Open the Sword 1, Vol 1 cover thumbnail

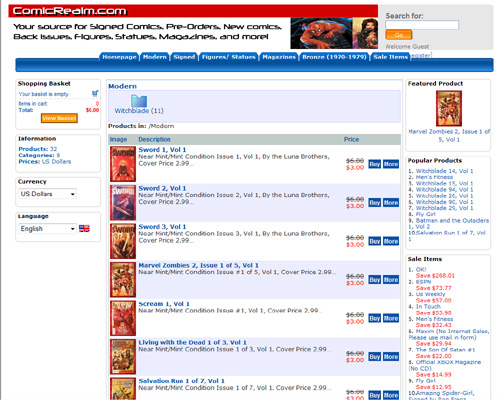123,164
